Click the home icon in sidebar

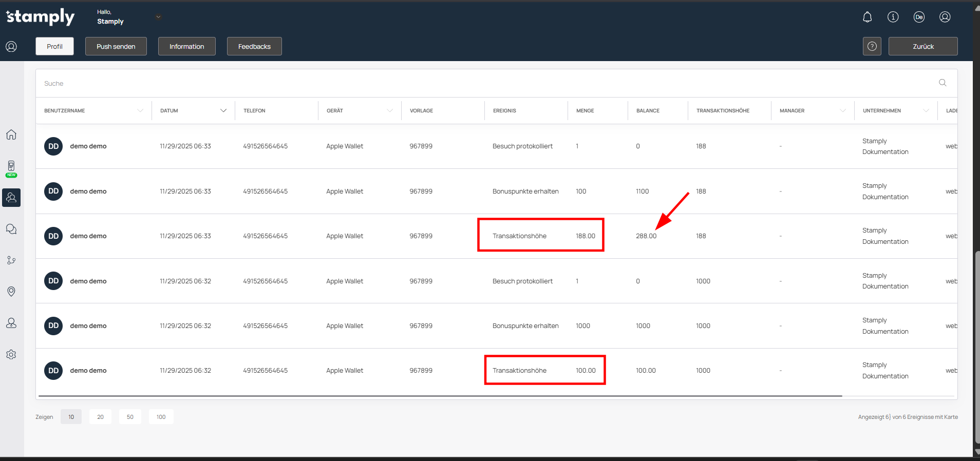(x=11, y=135)
